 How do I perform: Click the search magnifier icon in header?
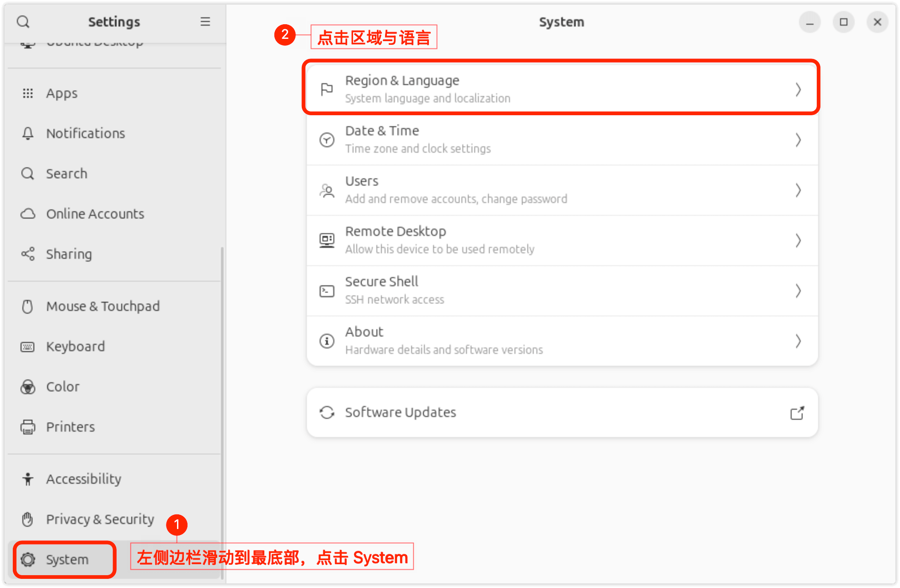point(23,21)
